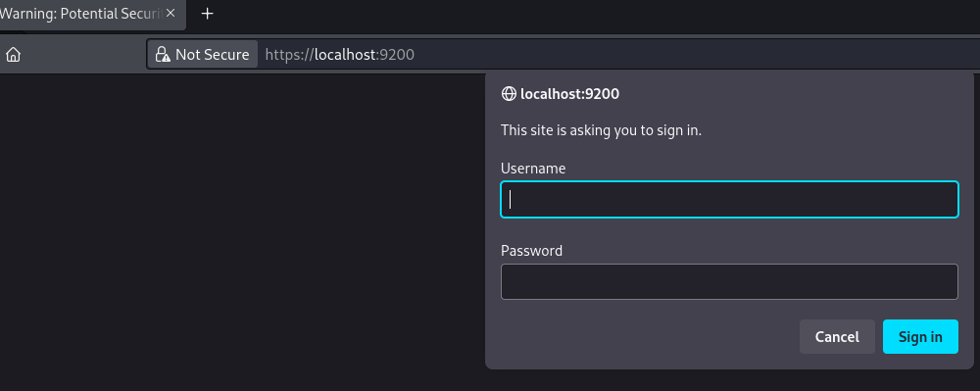The height and width of the screenshot is (391, 980).
Task: Open the Not Secure site information panel
Action: [203, 54]
